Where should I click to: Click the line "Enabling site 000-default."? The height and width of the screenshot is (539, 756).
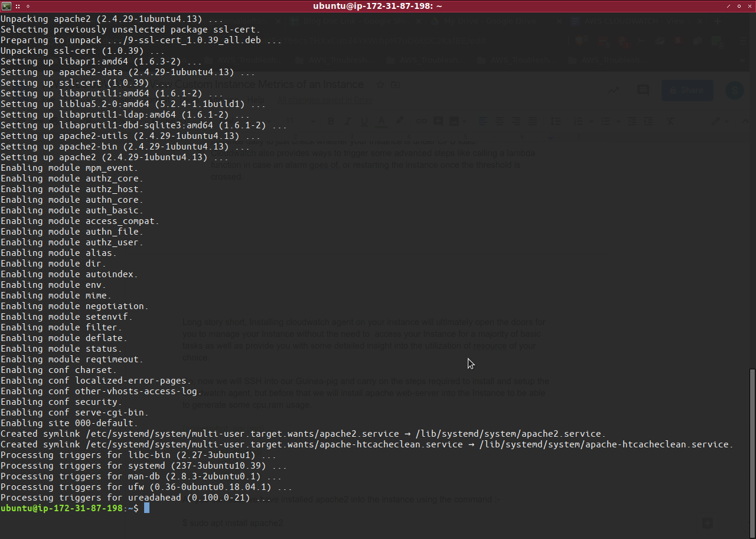click(70, 423)
